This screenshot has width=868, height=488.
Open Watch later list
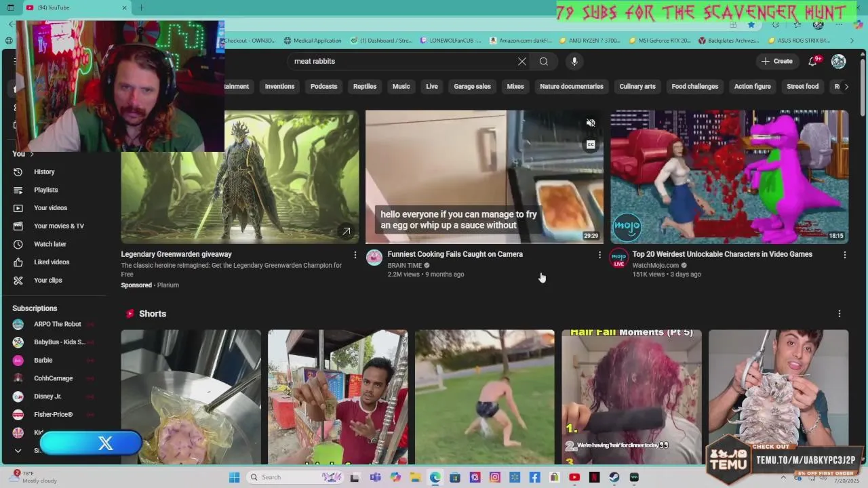pyautogui.click(x=50, y=244)
